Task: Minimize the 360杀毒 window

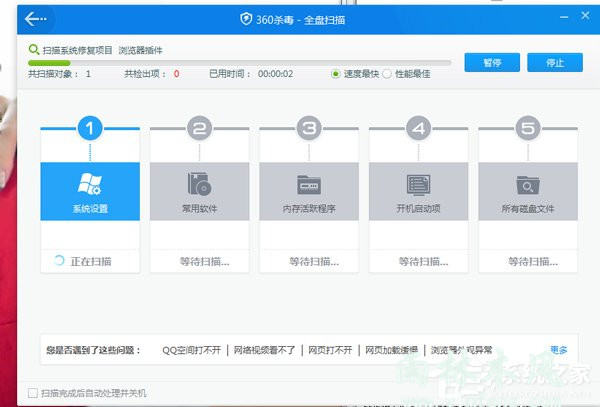Action: tap(564, 17)
